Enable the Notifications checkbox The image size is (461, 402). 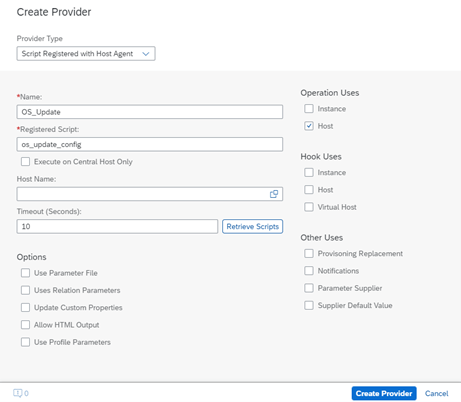tap(309, 271)
